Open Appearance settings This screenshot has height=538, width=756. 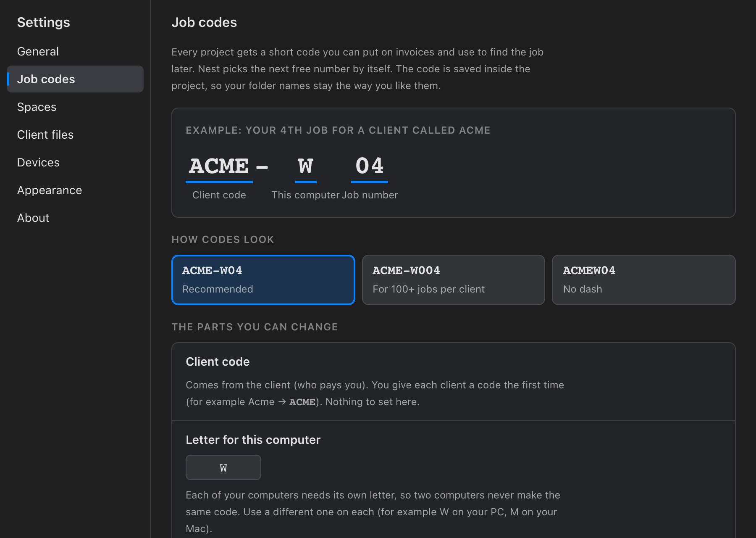(x=75, y=190)
